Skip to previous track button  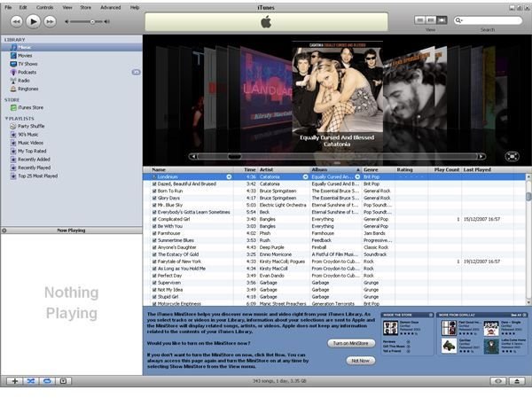(16, 21)
